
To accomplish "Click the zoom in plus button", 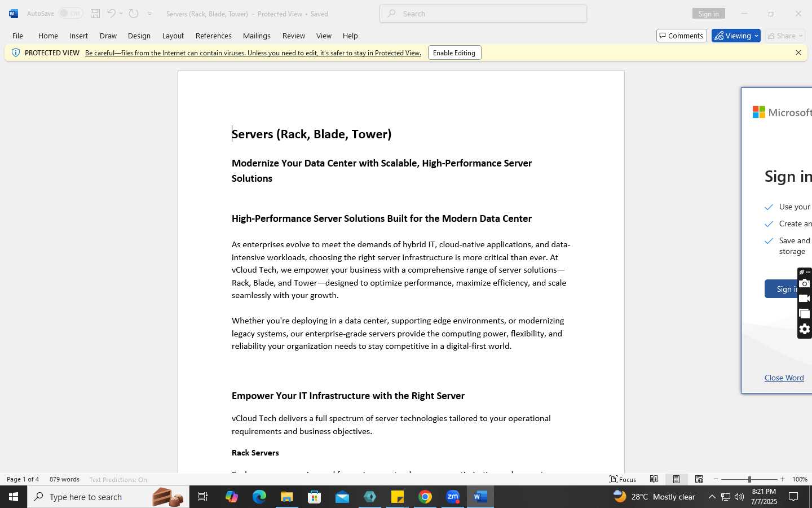I will click(x=783, y=479).
